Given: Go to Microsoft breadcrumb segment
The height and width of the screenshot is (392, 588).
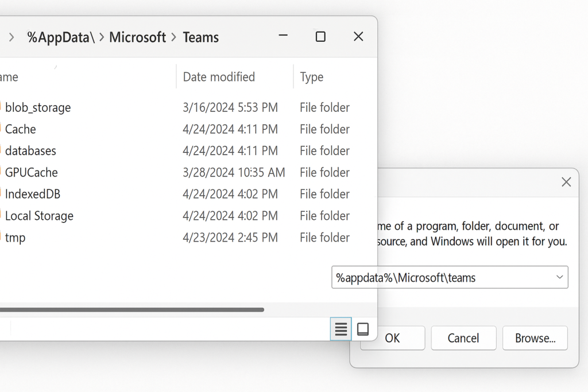Looking at the screenshot, I should pyautogui.click(x=137, y=37).
